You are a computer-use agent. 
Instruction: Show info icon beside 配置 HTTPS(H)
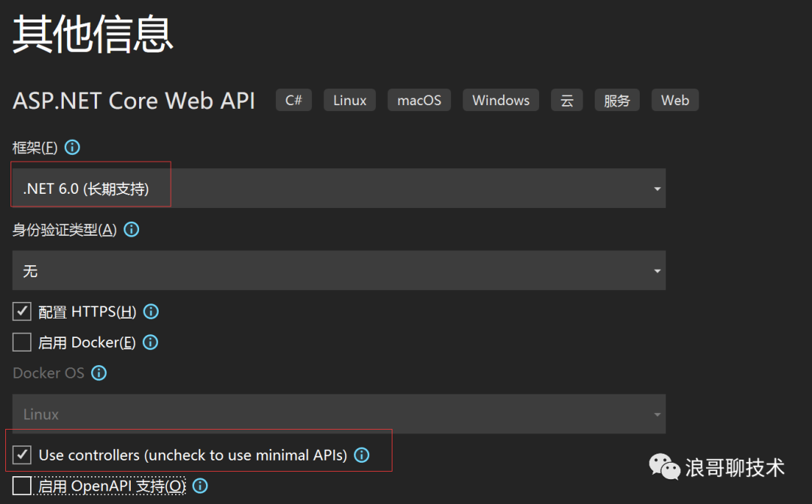pyautogui.click(x=150, y=312)
